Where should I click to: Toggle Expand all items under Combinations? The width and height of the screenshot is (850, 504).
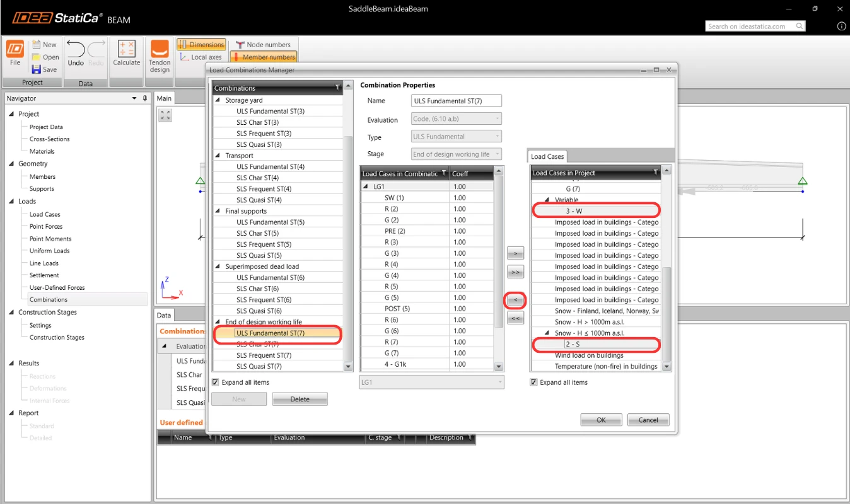tap(216, 382)
